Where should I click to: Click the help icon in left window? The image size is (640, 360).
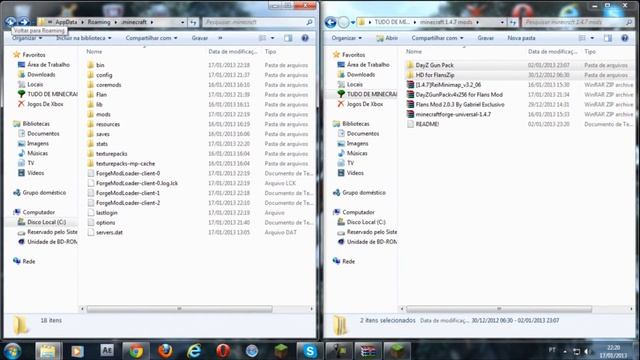pos(305,38)
